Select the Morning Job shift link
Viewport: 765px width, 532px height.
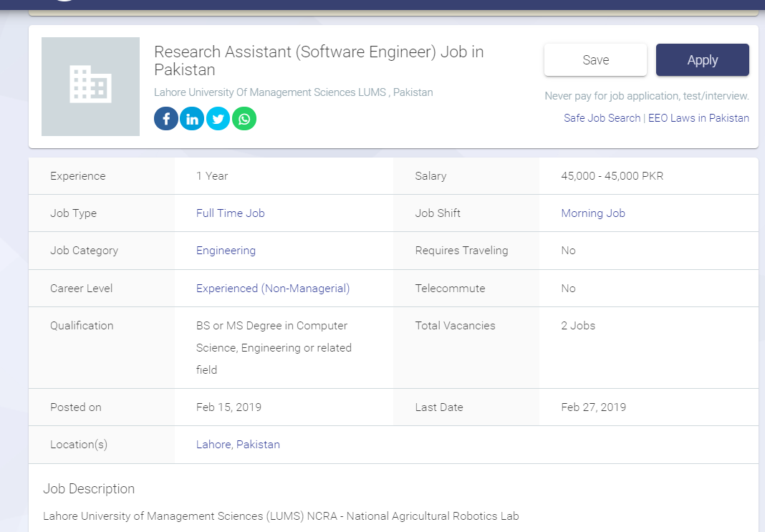(x=592, y=213)
